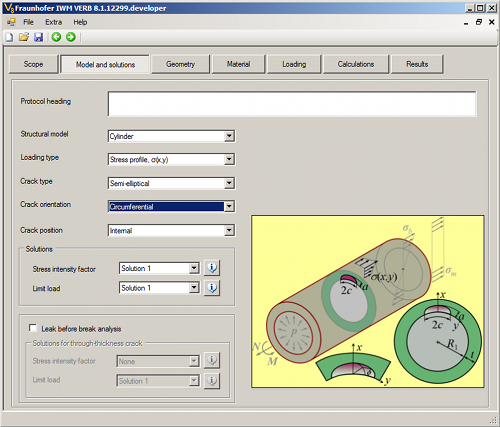
Task: Click the New document toolbar icon
Action: [9, 37]
